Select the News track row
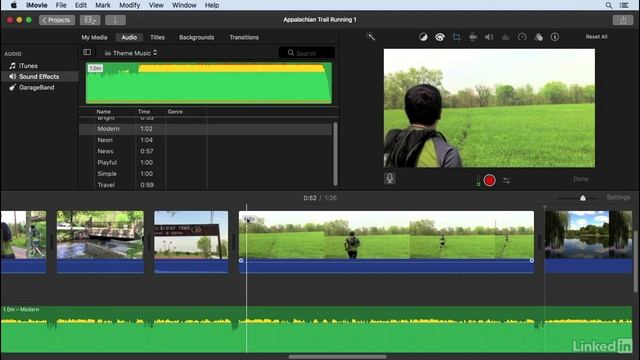Viewport: 640px width, 360px height. pos(205,151)
